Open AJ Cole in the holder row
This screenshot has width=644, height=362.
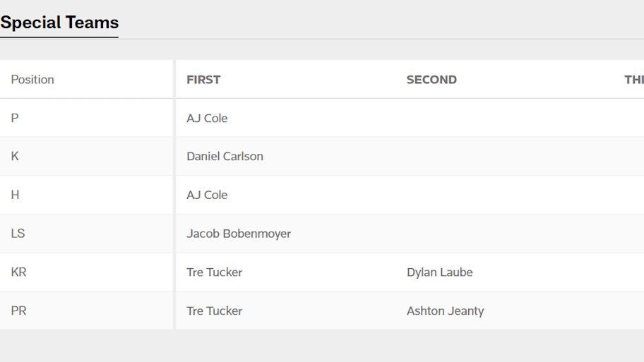pyautogui.click(x=207, y=195)
